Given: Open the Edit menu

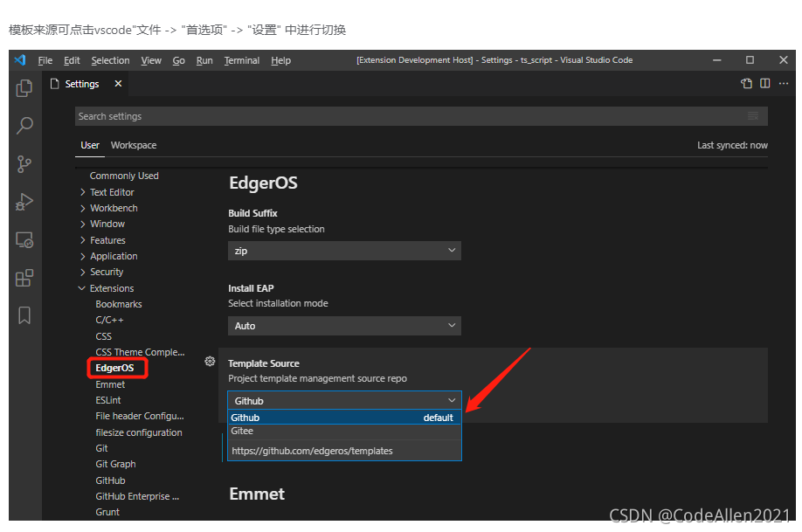Looking at the screenshot, I should coord(72,60).
